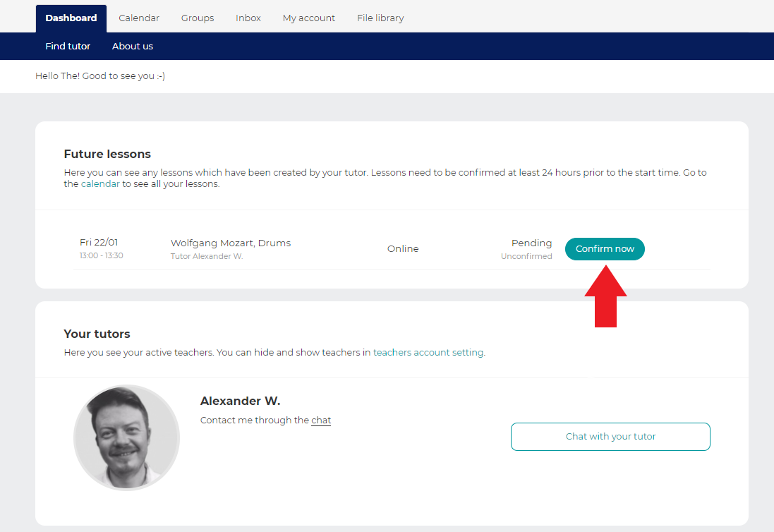Image resolution: width=774 pixels, height=532 pixels.
Task: Click the Alexander W. tutor name heading
Action: 241,401
